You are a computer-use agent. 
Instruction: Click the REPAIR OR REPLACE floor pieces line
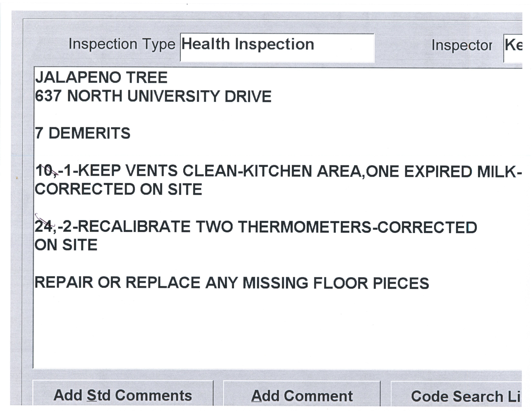click(x=231, y=283)
